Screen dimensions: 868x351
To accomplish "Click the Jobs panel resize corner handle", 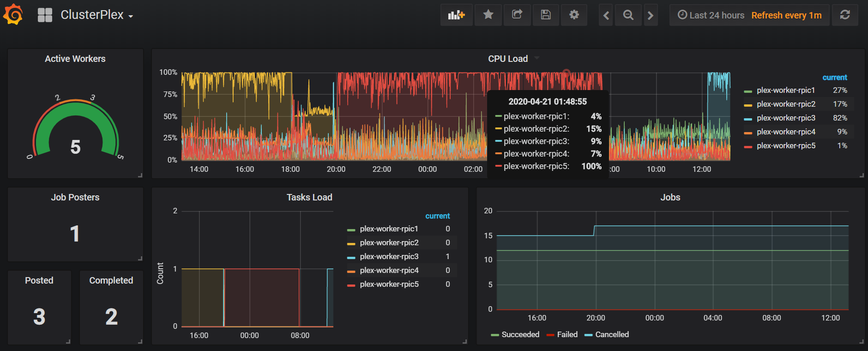I will pos(862,342).
